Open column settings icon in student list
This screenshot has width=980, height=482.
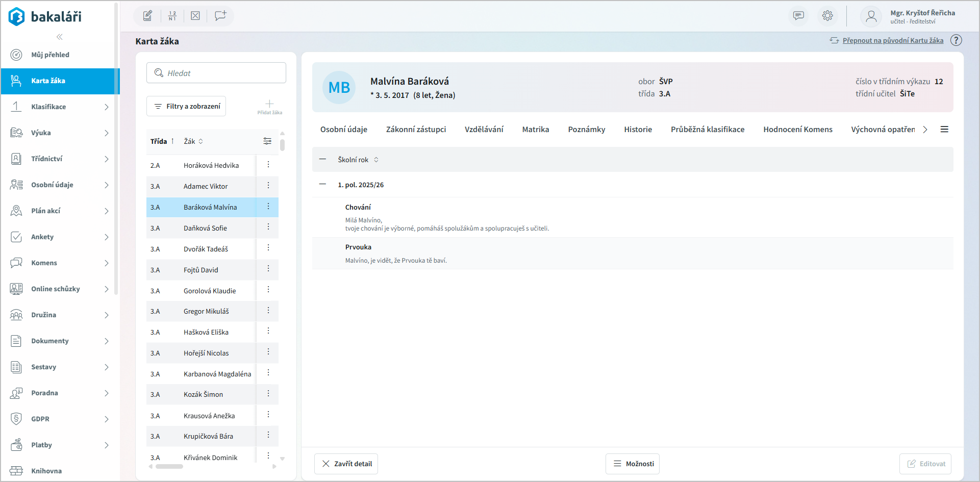[x=267, y=141]
